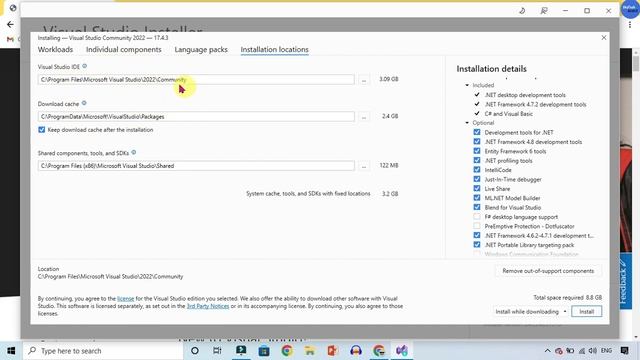
Task: Click the feedback icon in installer title bar
Action: (x=544, y=11)
